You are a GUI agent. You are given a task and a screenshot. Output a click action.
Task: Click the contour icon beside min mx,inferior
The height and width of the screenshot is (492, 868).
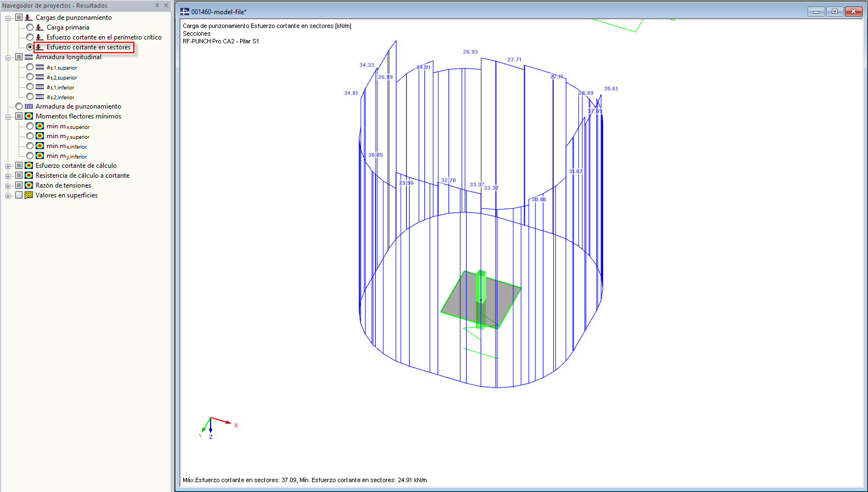39,146
